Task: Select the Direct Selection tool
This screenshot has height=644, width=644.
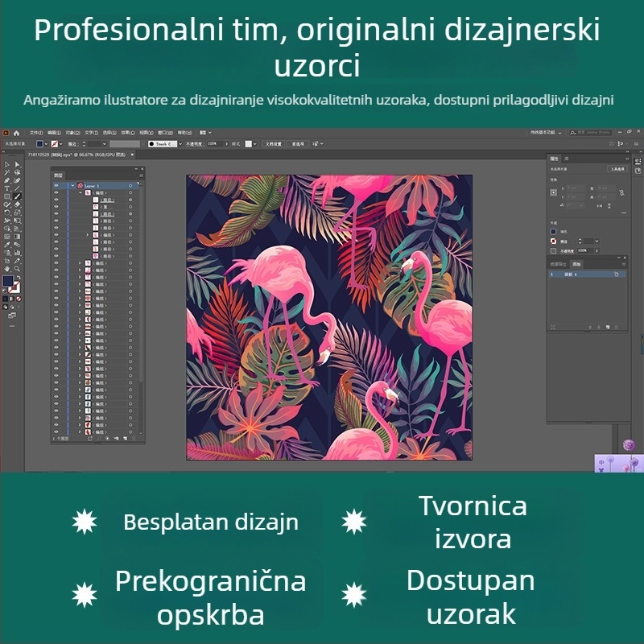Action: pos(17,164)
